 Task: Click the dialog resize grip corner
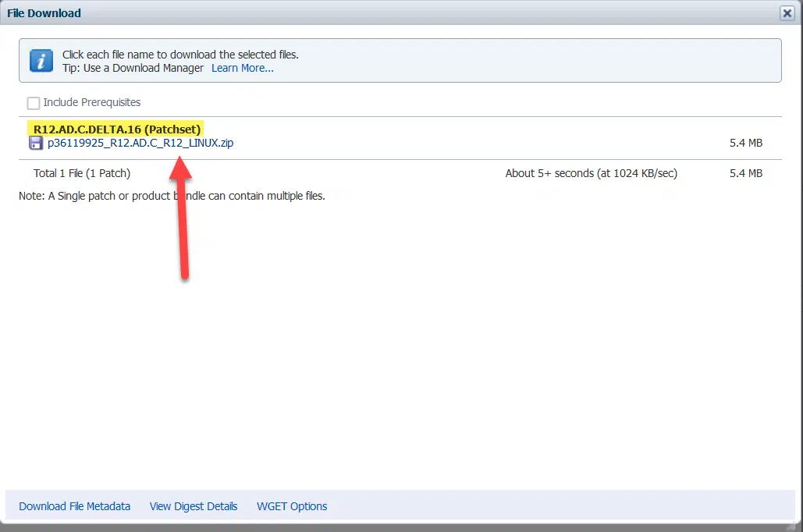click(x=792, y=525)
